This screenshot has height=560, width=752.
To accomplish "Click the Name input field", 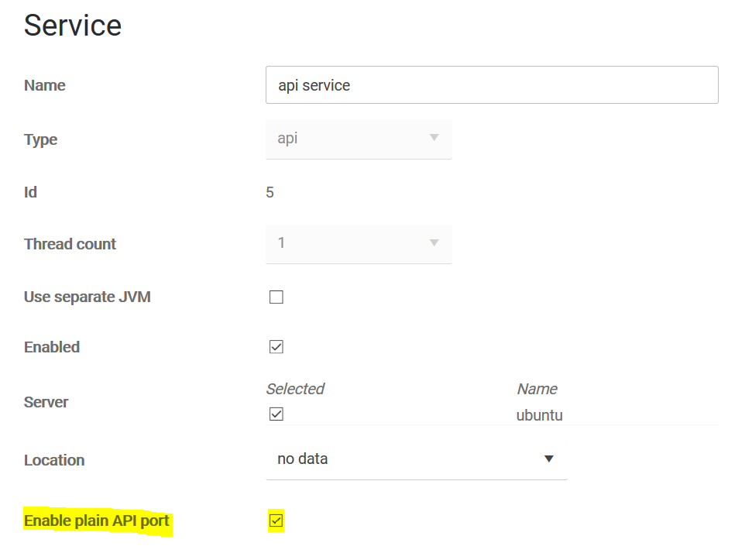I will pyautogui.click(x=491, y=85).
